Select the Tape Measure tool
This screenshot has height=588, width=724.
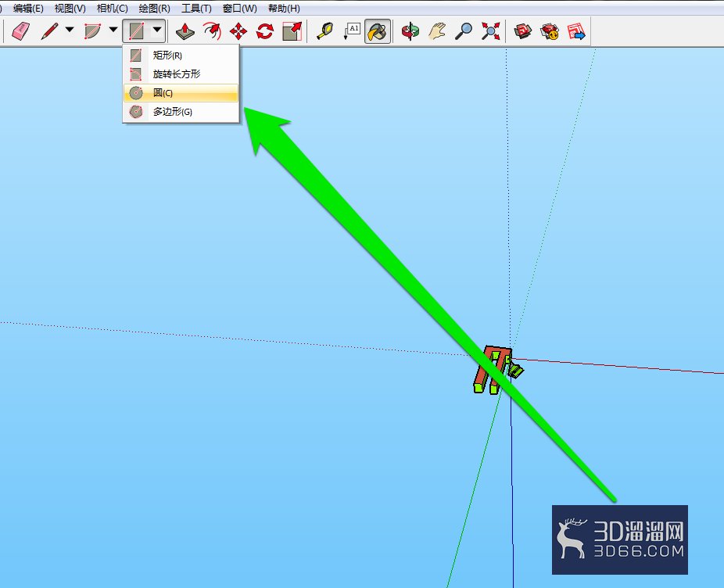[x=324, y=31]
